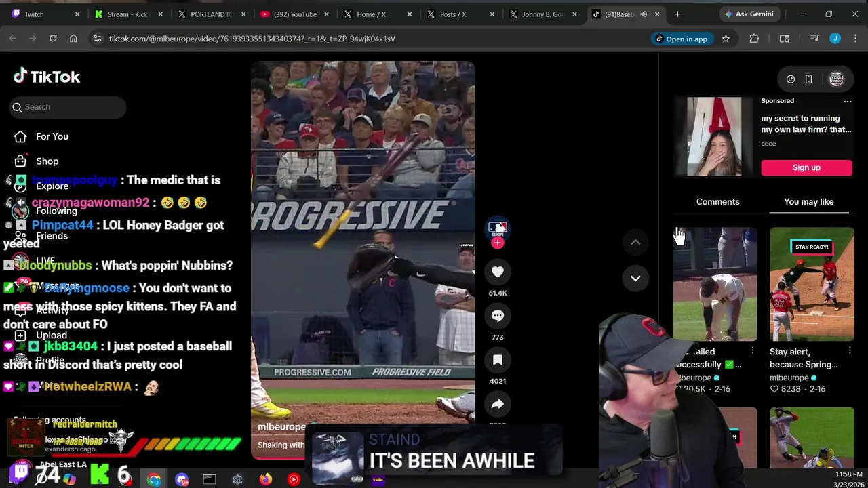Open the Discord-like taskbar icon with badge
The width and height of the screenshot is (868, 488).
pyautogui.click(x=182, y=479)
